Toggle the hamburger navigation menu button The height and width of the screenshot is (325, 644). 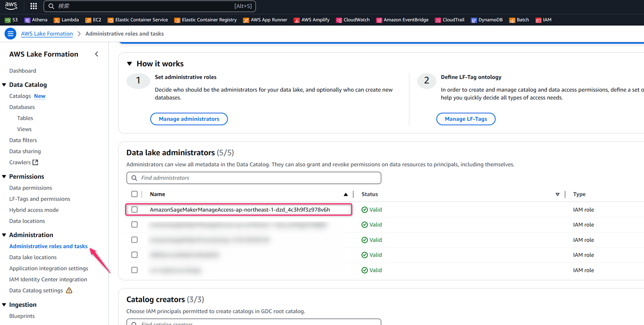(10, 34)
